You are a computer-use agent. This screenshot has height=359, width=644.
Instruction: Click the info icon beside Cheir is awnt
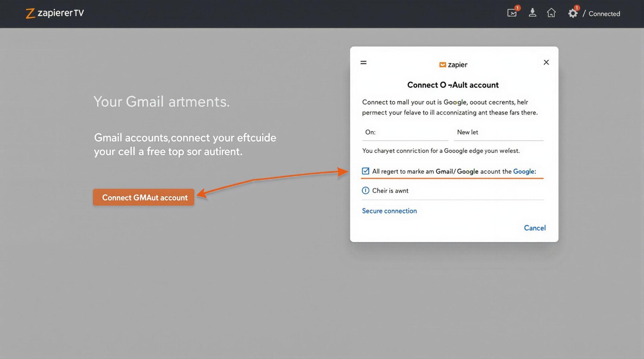click(x=365, y=191)
